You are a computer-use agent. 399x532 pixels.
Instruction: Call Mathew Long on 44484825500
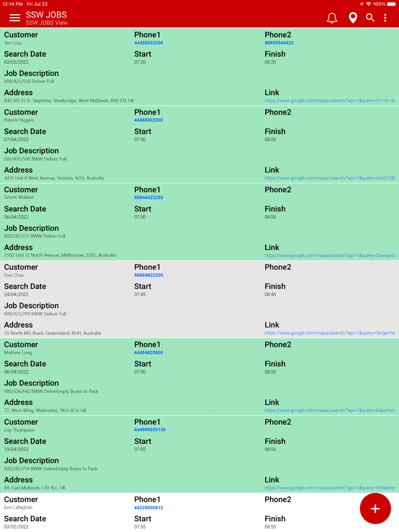[149, 353]
